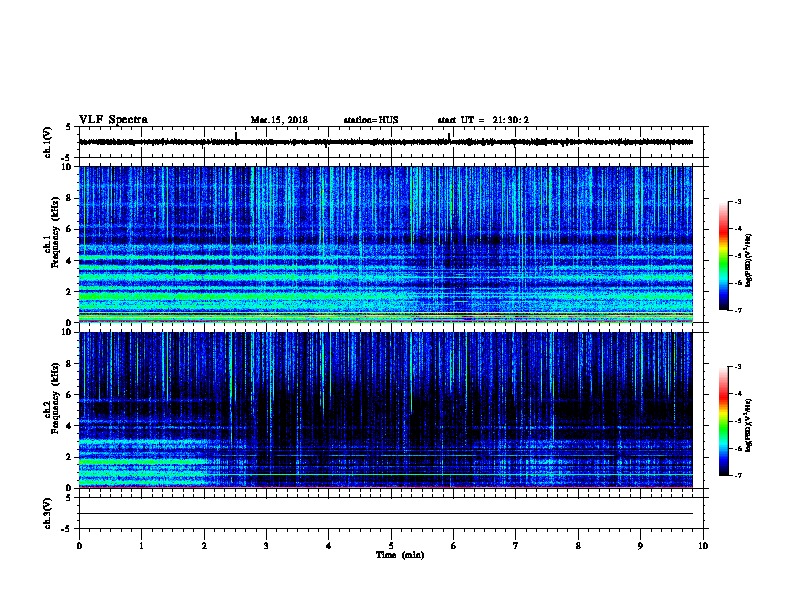
Task: Click time axis tick label "5"
Action: tap(391, 546)
